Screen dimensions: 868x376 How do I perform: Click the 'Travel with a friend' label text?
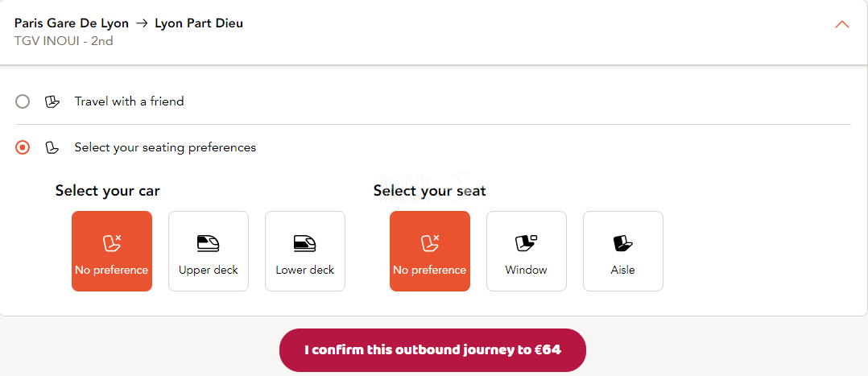[x=129, y=101]
